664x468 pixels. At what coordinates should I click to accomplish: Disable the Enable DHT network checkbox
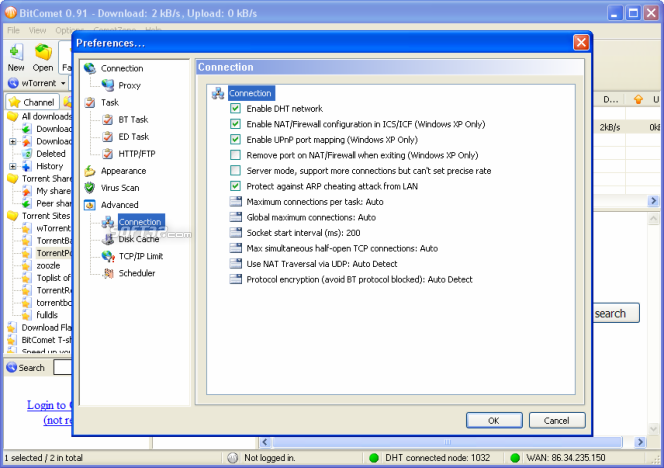235,108
